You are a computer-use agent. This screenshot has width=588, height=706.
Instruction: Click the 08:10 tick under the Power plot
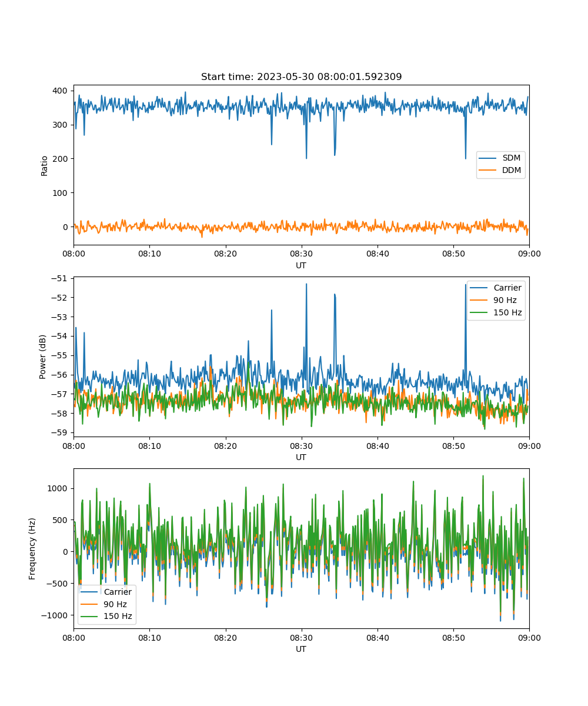[149, 446]
